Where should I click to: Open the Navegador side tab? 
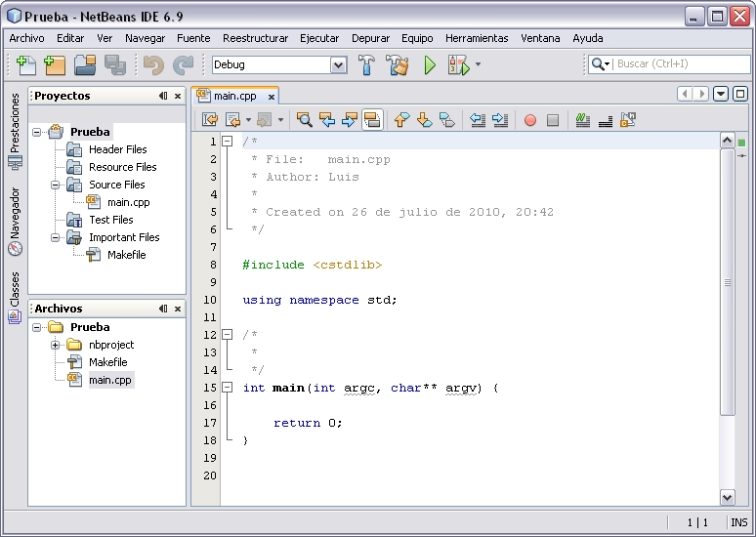click(x=15, y=222)
